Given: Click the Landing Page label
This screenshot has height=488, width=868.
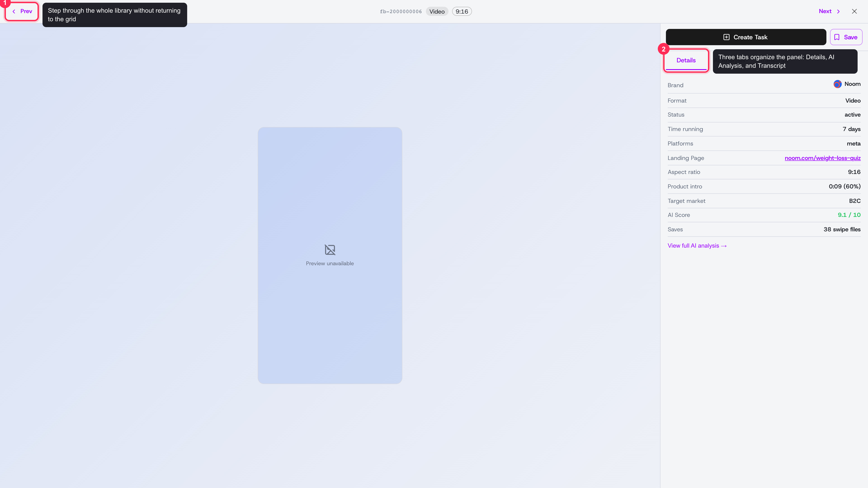Looking at the screenshot, I should coord(686,158).
